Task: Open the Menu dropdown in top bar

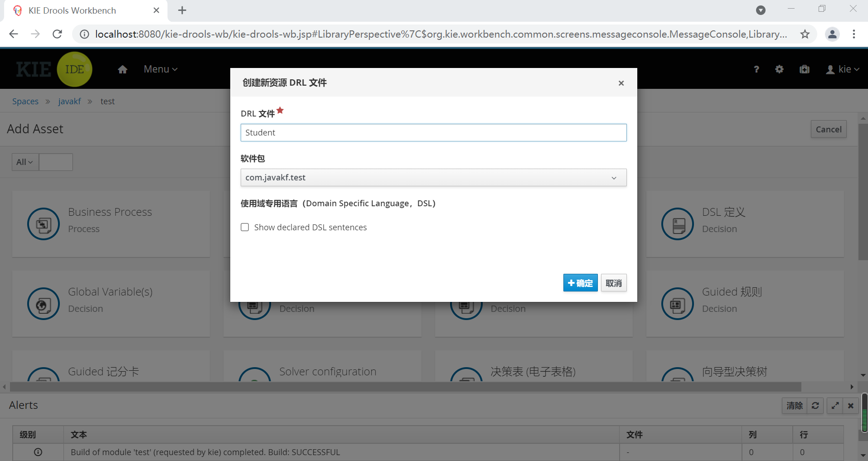Action: tap(160, 69)
